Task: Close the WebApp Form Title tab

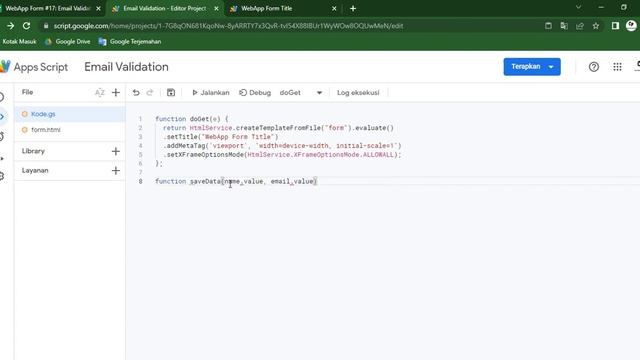Action: 334,9
